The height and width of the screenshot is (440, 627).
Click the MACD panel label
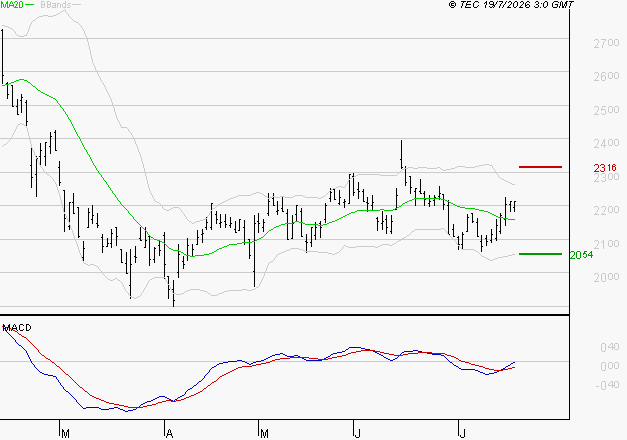(17, 328)
